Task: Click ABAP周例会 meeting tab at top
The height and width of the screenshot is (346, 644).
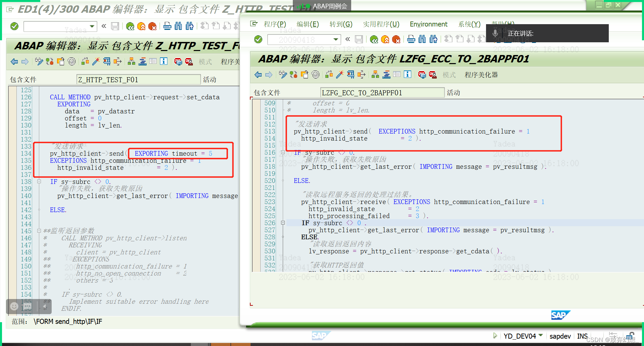Action: pos(322,6)
